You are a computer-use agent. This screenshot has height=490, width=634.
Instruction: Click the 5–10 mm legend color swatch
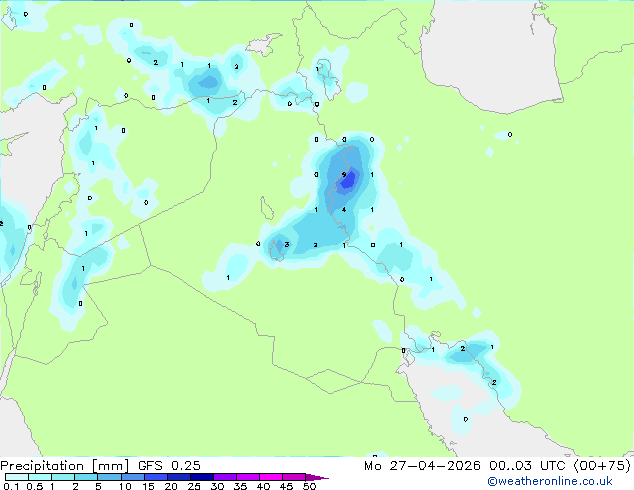click(x=109, y=477)
